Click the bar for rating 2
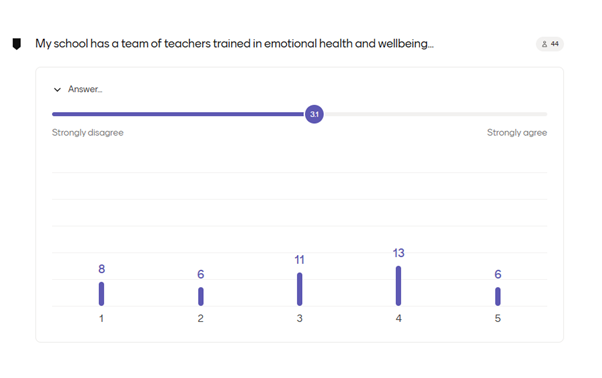 200,297
